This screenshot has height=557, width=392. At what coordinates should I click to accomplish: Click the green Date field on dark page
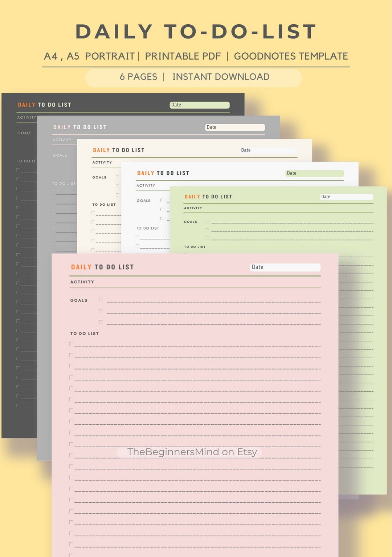[x=200, y=105]
